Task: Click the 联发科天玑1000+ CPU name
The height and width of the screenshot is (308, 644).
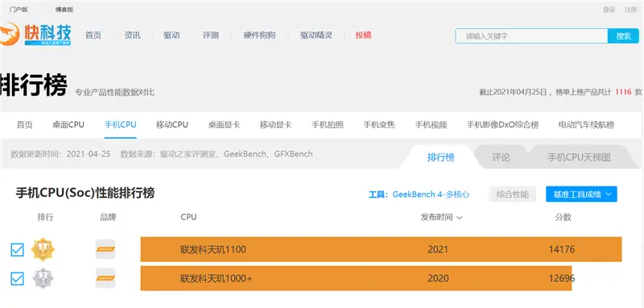Action: pos(216,278)
